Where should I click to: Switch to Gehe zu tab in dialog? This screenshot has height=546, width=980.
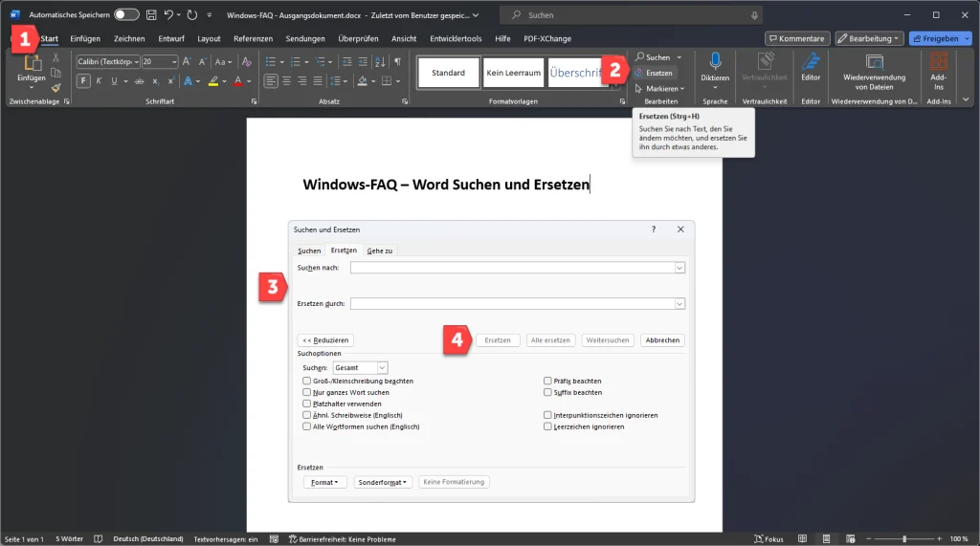(379, 251)
